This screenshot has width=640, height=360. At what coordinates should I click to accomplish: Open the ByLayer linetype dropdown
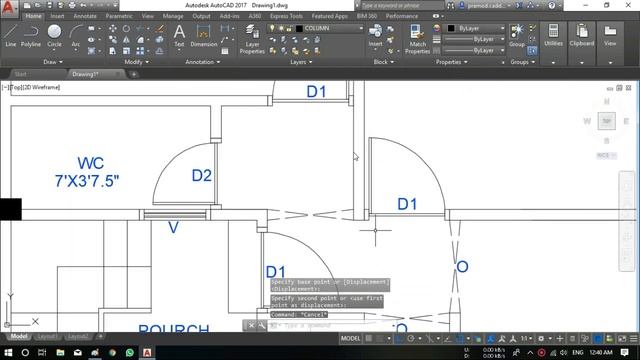click(474, 50)
